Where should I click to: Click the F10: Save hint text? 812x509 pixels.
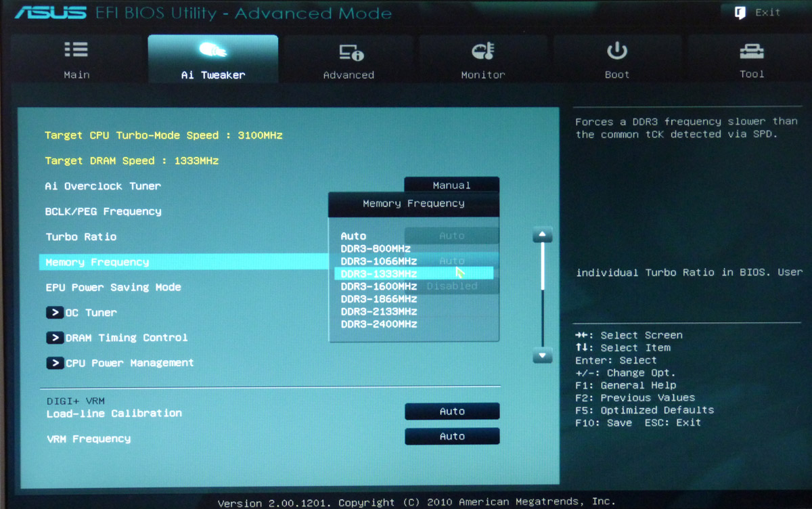(x=604, y=423)
